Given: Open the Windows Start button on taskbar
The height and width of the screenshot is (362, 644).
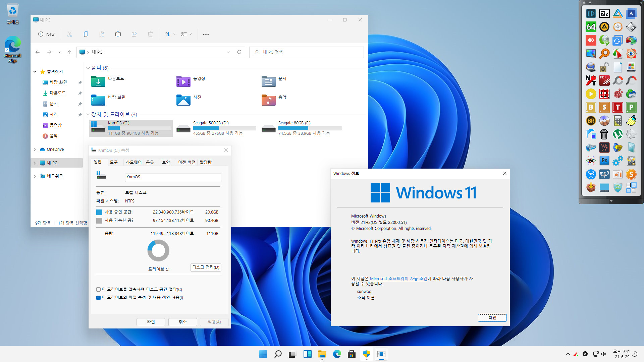Looking at the screenshot, I should [x=263, y=354].
